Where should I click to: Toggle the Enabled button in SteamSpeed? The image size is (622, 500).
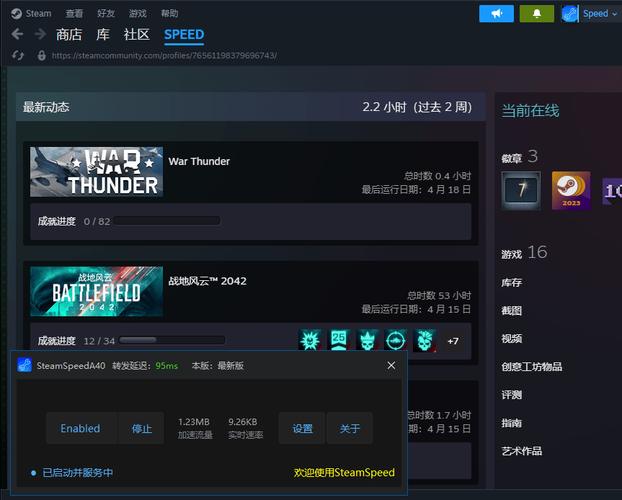tap(81, 428)
